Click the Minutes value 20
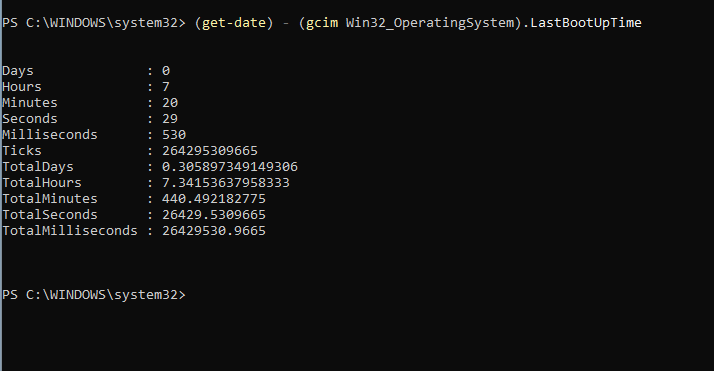714x371 pixels. pos(170,102)
